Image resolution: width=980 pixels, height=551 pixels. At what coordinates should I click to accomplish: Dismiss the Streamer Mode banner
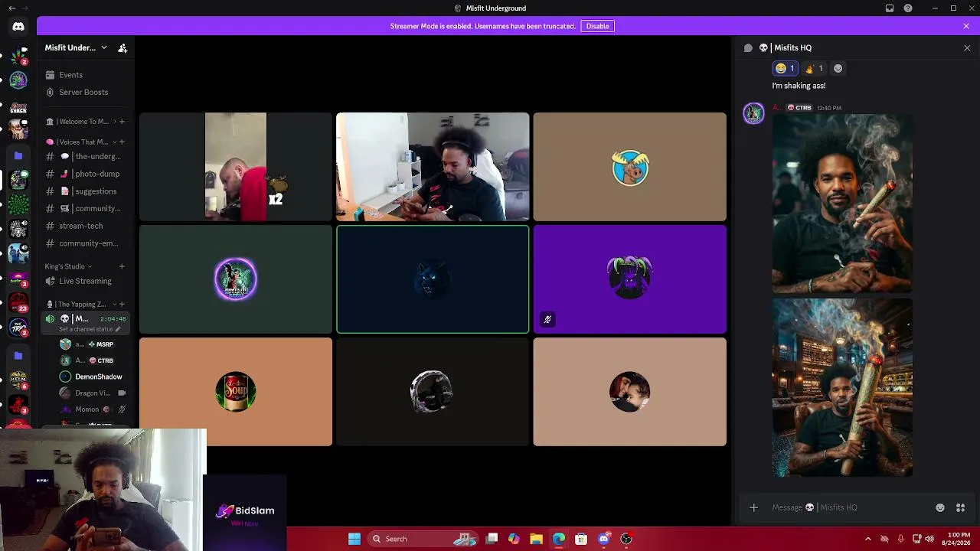[966, 26]
